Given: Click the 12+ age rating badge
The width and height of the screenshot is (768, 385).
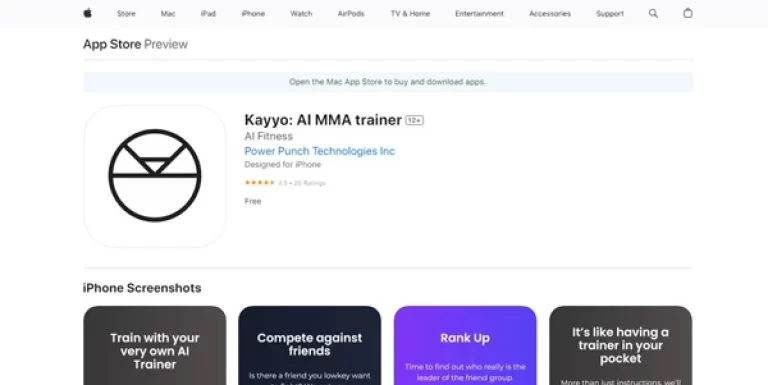Looking at the screenshot, I should 414,120.
